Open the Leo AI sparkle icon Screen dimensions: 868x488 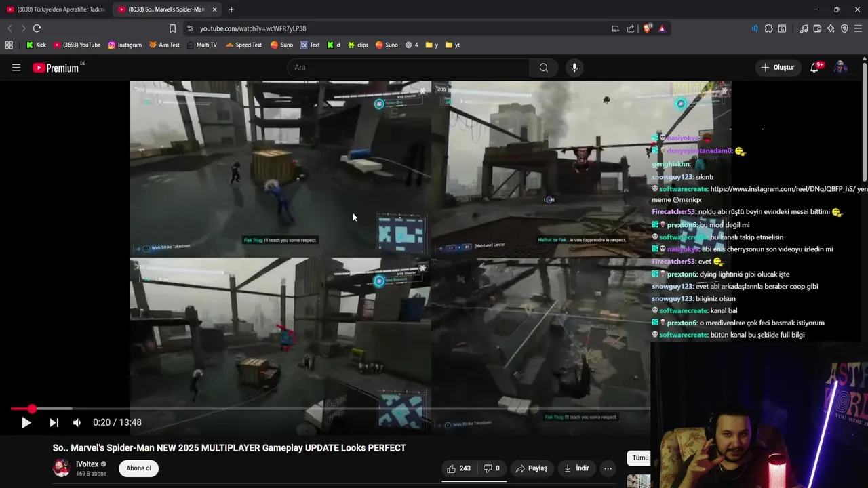(831, 28)
